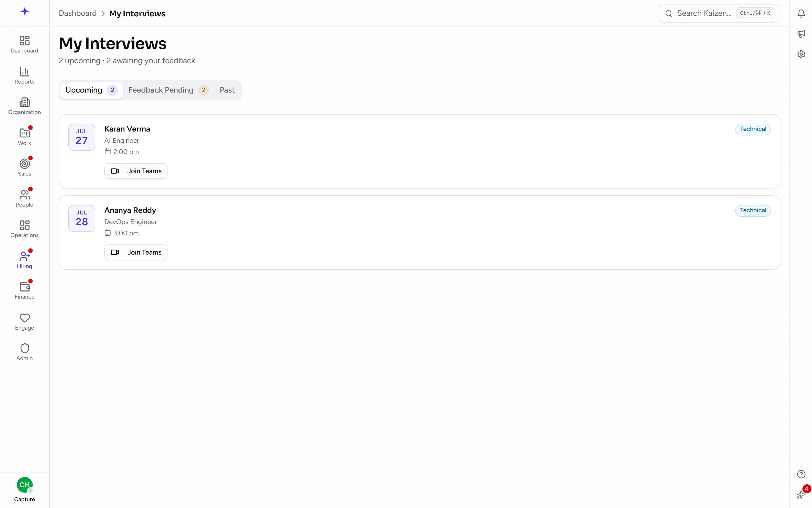The height and width of the screenshot is (508, 812).
Task: Open the CH Capture profile avatar
Action: pos(25,485)
